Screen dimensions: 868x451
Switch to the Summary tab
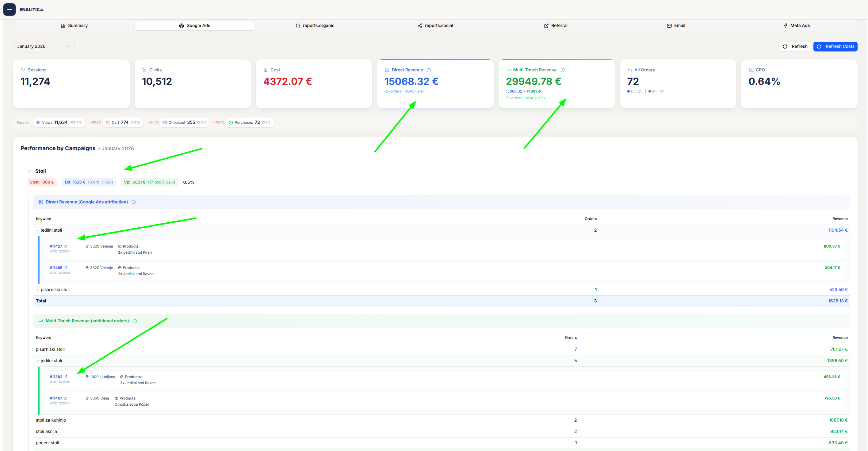[74, 25]
